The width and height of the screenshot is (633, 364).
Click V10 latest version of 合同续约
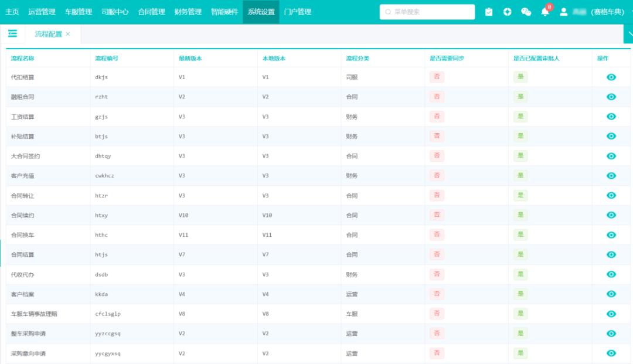click(x=183, y=215)
